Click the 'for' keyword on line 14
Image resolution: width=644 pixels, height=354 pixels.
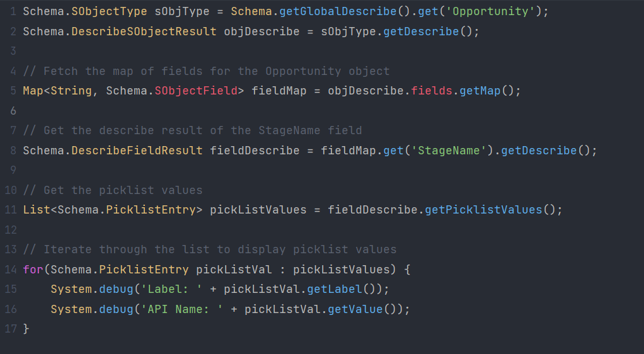(x=33, y=270)
